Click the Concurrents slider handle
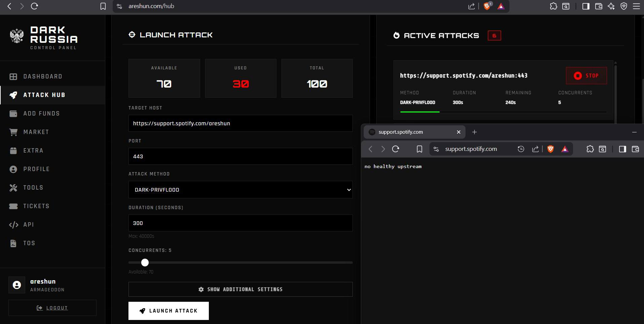 [145, 262]
